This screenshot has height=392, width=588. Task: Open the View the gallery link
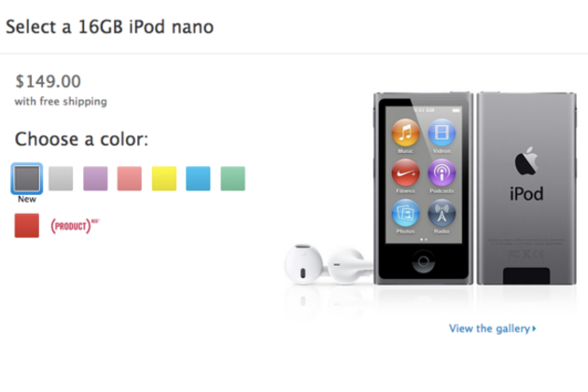(x=490, y=329)
